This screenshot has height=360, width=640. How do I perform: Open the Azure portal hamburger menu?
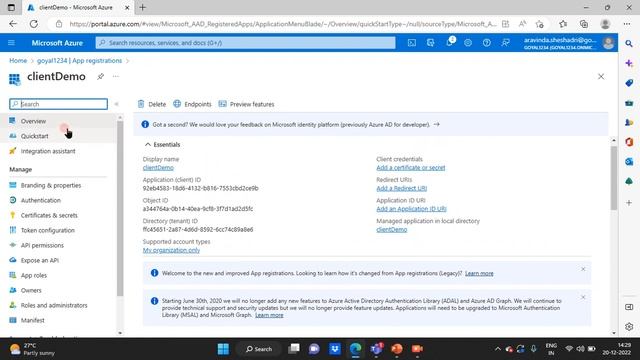click(x=11, y=43)
